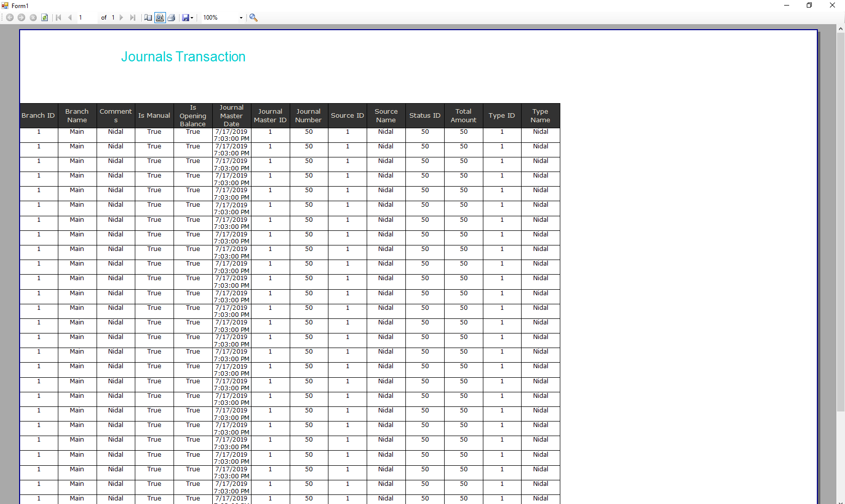Refresh the report with the green arrows icon
Screen dimensions: 845x504
point(45,18)
